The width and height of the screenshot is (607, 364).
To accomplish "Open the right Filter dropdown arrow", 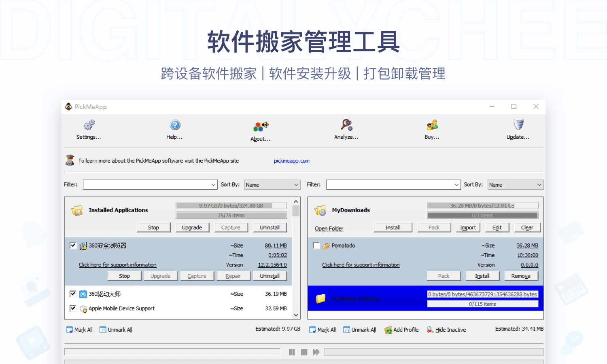I will pyautogui.click(x=456, y=185).
